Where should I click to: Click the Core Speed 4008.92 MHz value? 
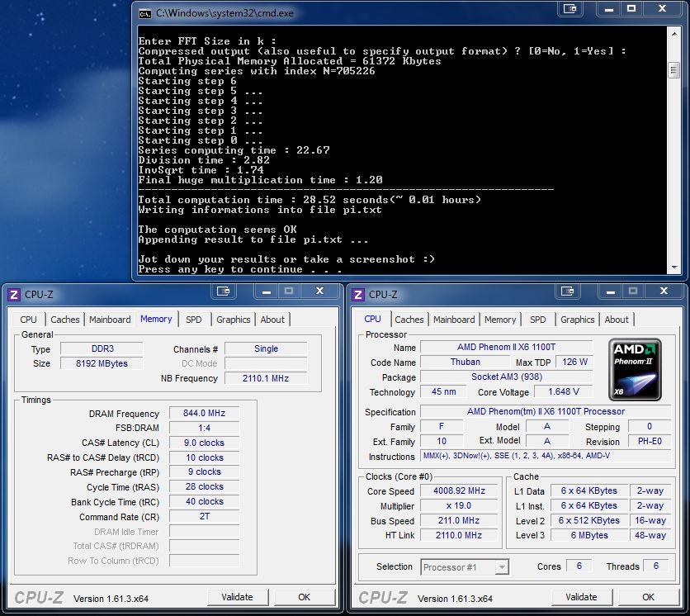(x=459, y=490)
